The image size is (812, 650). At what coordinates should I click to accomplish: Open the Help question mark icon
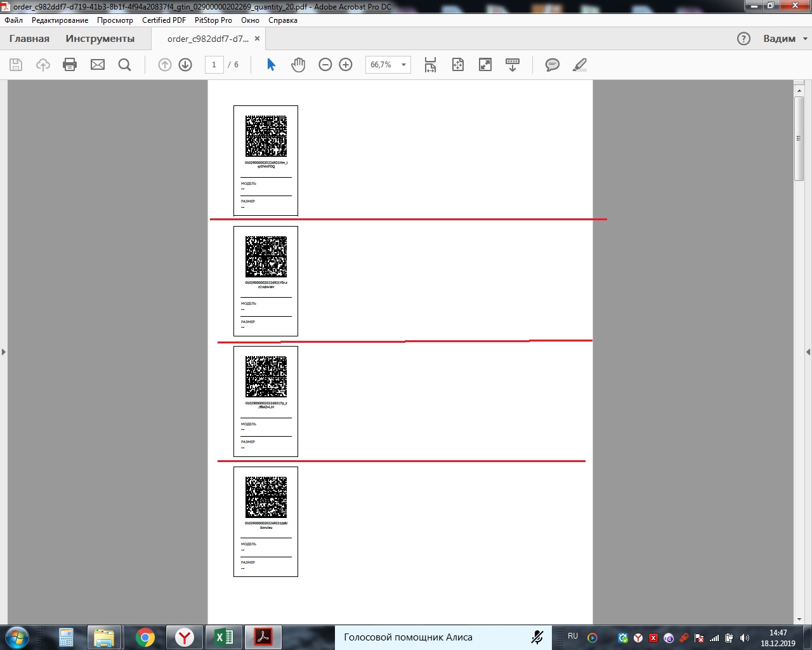coord(744,39)
